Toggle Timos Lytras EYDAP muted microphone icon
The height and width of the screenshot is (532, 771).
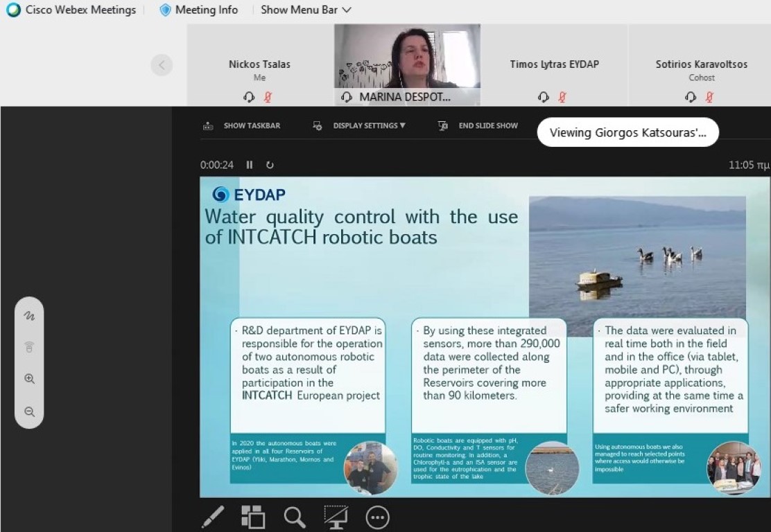click(562, 97)
